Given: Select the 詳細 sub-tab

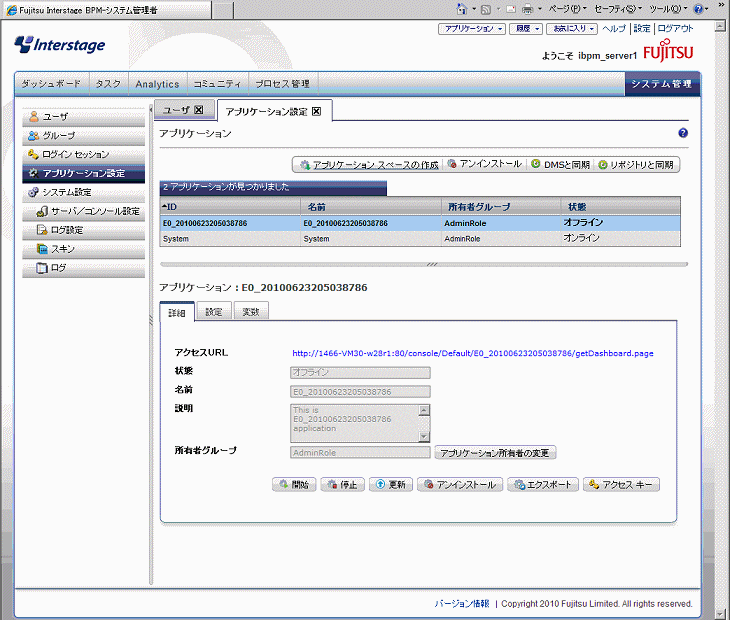Looking at the screenshot, I should pyautogui.click(x=177, y=311).
